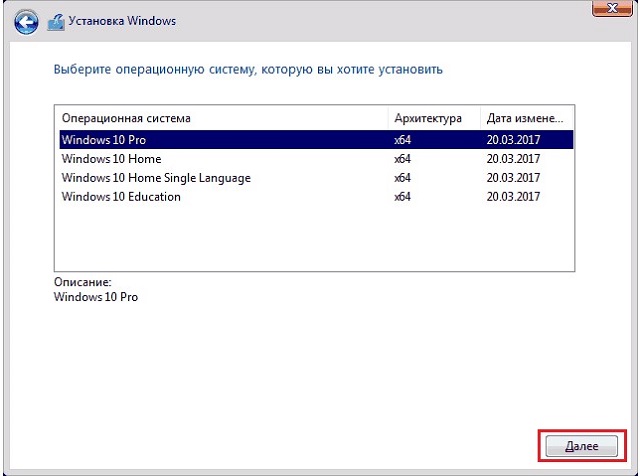Click the x64 cell of Windows 10 Education
This screenshot has width=640, height=476.
(x=402, y=197)
